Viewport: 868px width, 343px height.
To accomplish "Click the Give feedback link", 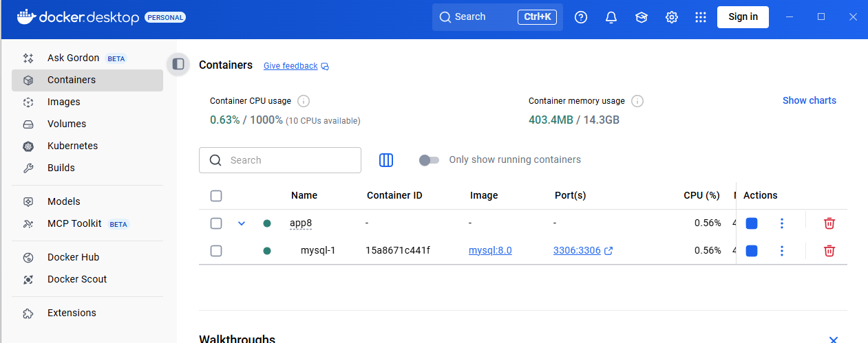I will [290, 66].
